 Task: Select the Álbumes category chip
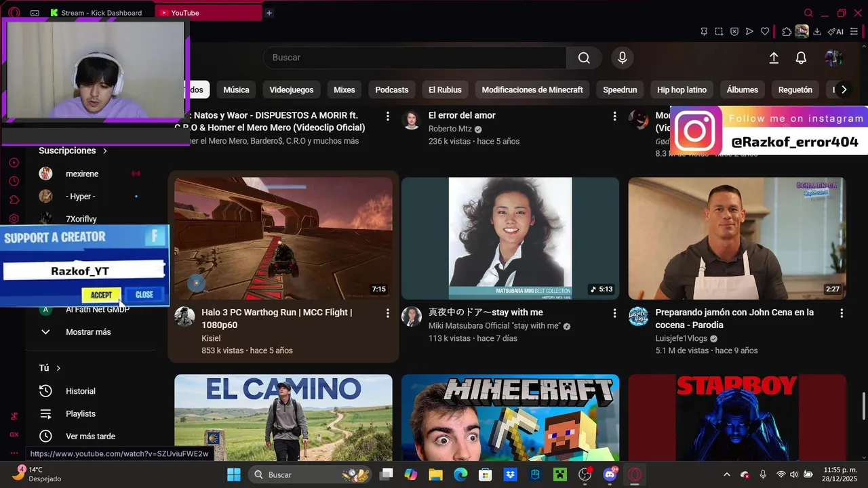coord(743,89)
